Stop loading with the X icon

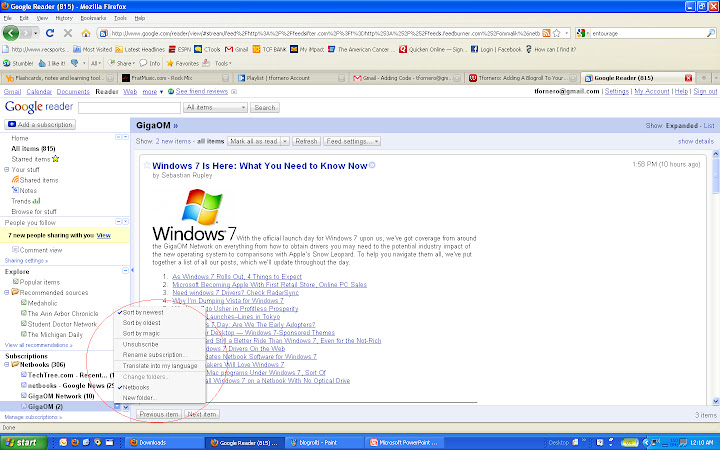[x=68, y=33]
